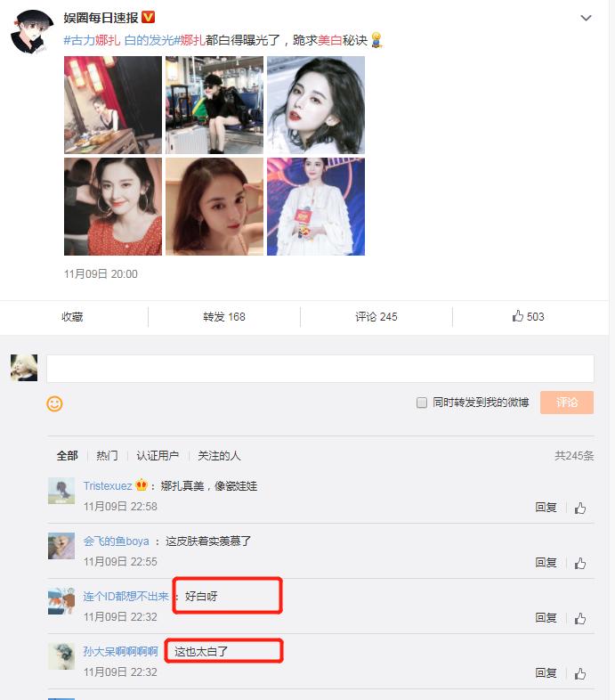This screenshot has height=700, width=615.
Task: Click the orange verified V badge
Action: pos(148,17)
